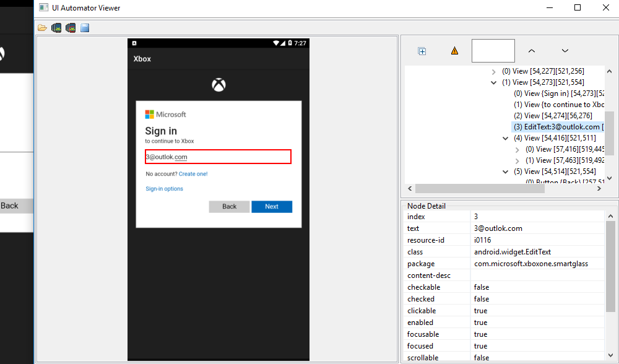Screen dimensions: 619x364
Task: Go to previous search result up arrow
Action: (532, 51)
